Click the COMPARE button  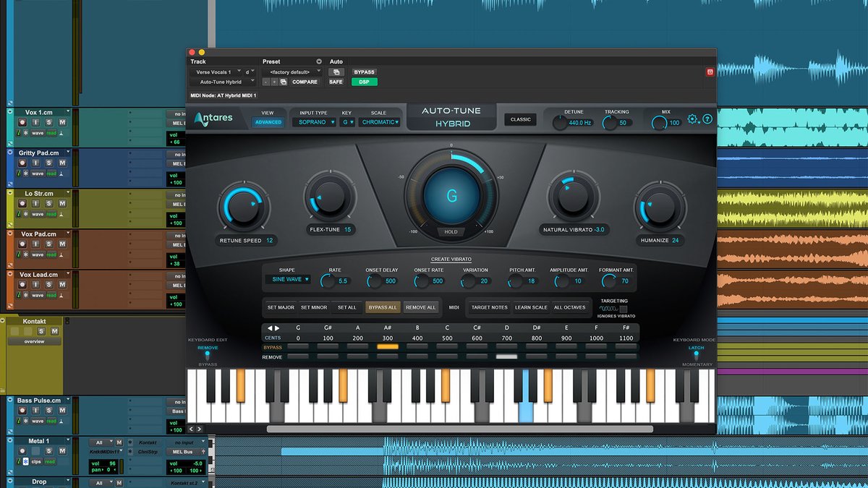click(x=304, y=82)
